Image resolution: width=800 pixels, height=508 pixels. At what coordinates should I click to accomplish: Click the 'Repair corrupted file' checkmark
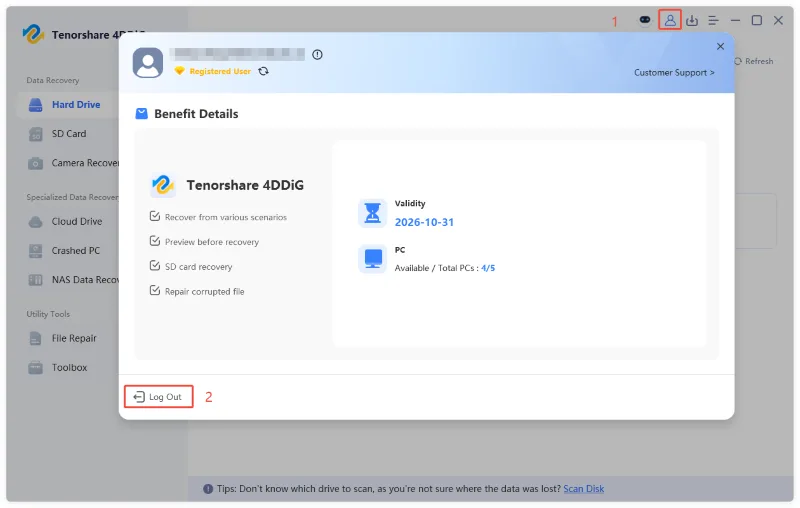(155, 290)
